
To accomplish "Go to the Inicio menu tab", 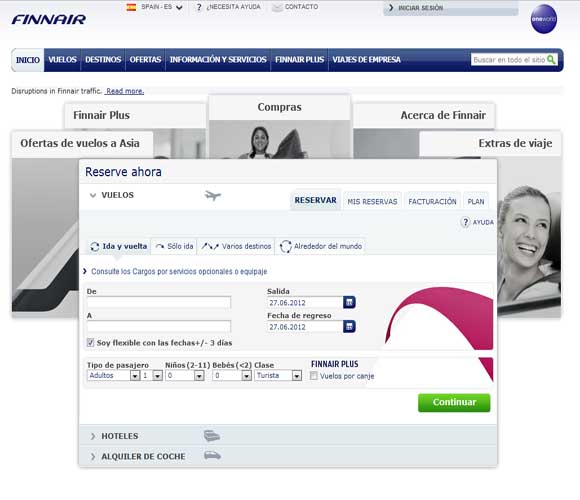I will [x=28, y=60].
